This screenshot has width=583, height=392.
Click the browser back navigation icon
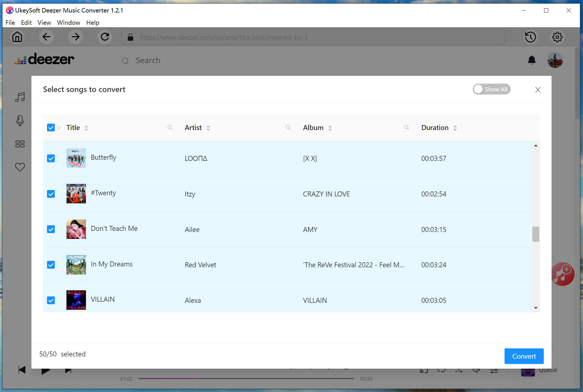[46, 37]
